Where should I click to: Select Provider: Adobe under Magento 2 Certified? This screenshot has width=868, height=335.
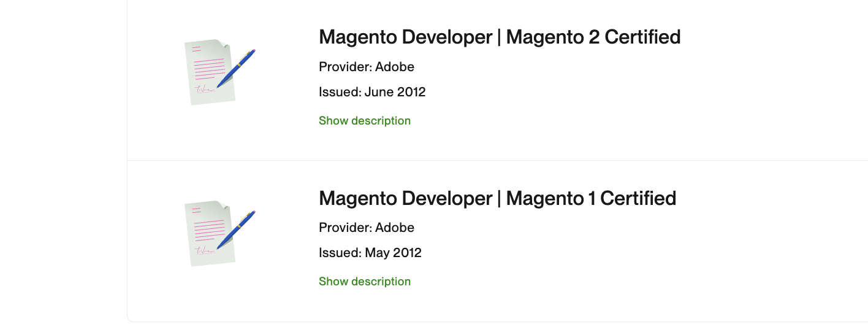coord(367,67)
